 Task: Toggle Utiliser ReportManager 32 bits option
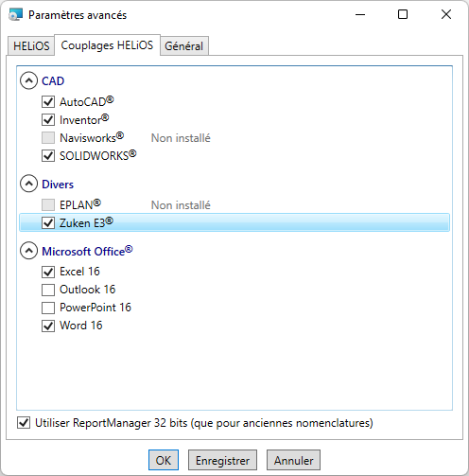point(24,423)
